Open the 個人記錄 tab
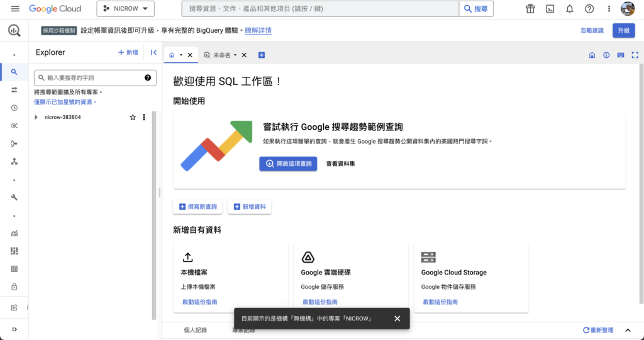The width and height of the screenshot is (644, 340). (196, 330)
